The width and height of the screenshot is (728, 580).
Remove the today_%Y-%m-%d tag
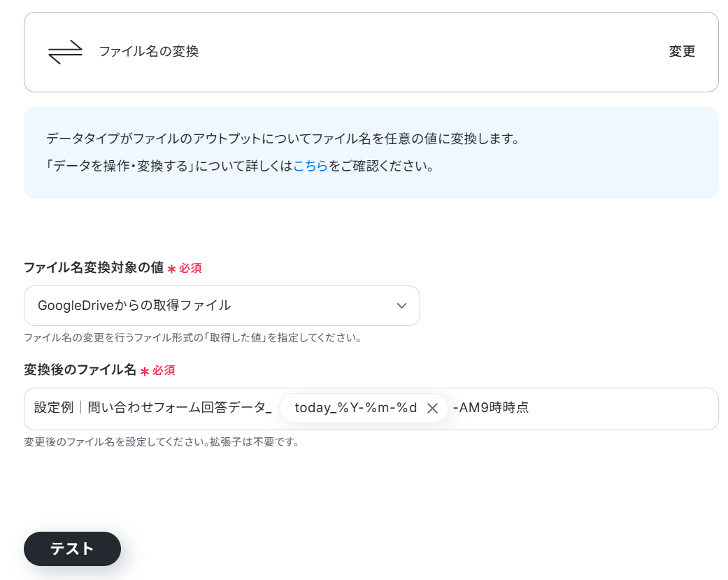coord(432,408)
